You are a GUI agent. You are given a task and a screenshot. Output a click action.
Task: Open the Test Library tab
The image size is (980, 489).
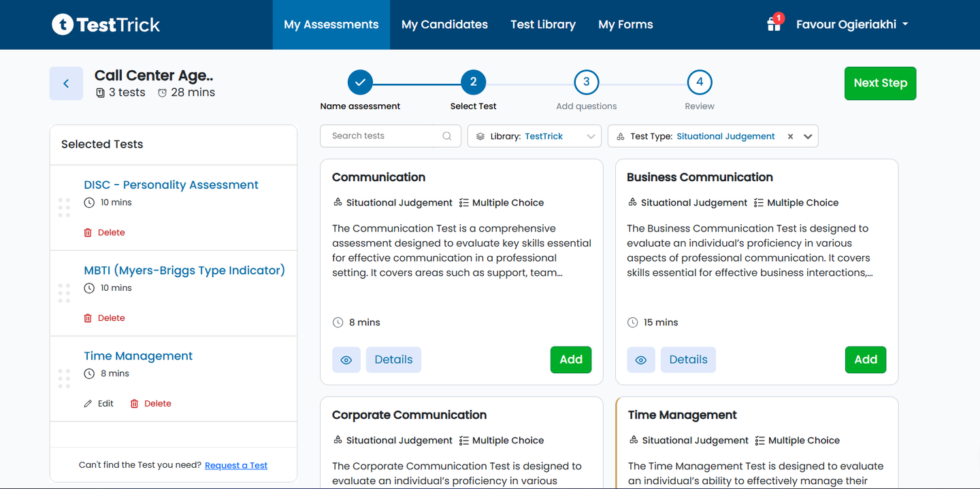click(543, 25)
